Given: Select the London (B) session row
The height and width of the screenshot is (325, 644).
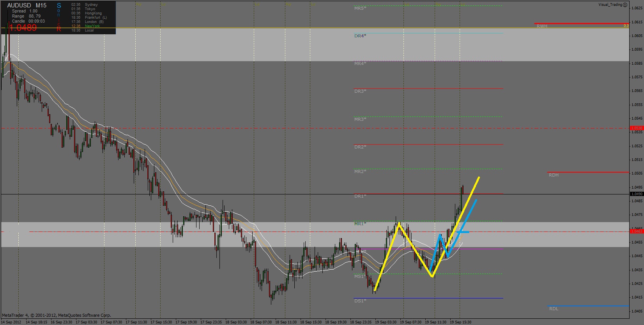Looking at the screenshot, I should click(87, 22).
